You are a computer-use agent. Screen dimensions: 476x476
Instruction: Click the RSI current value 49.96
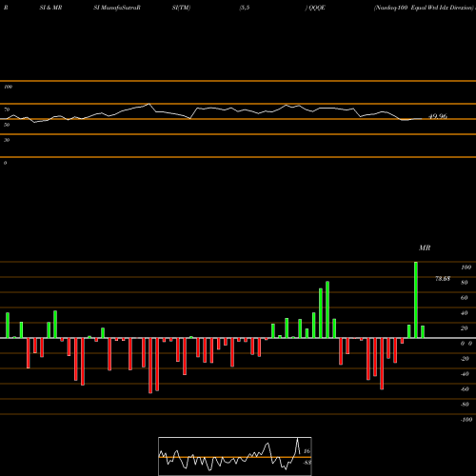(x=438, y=116)
